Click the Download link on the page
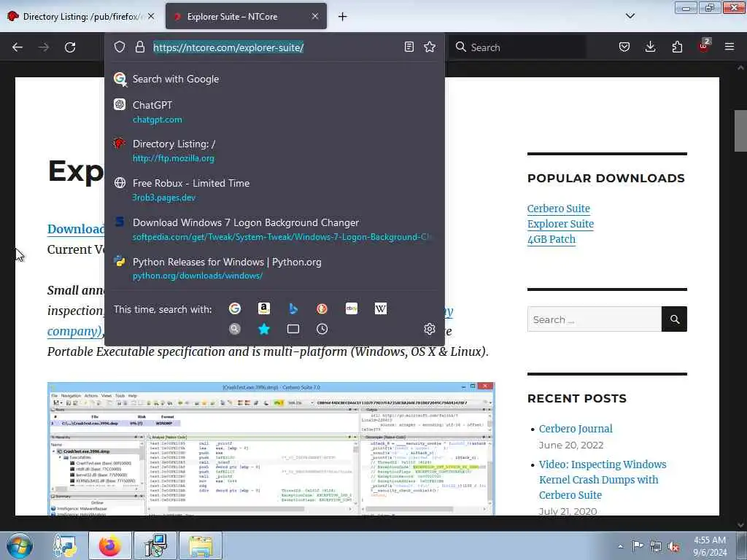747x560 pixels. click(75, 229)
